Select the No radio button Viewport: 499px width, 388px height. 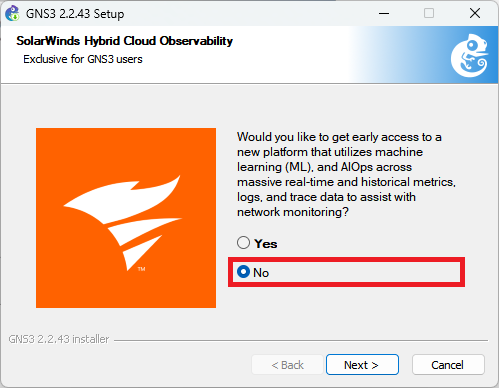(243, 272)
